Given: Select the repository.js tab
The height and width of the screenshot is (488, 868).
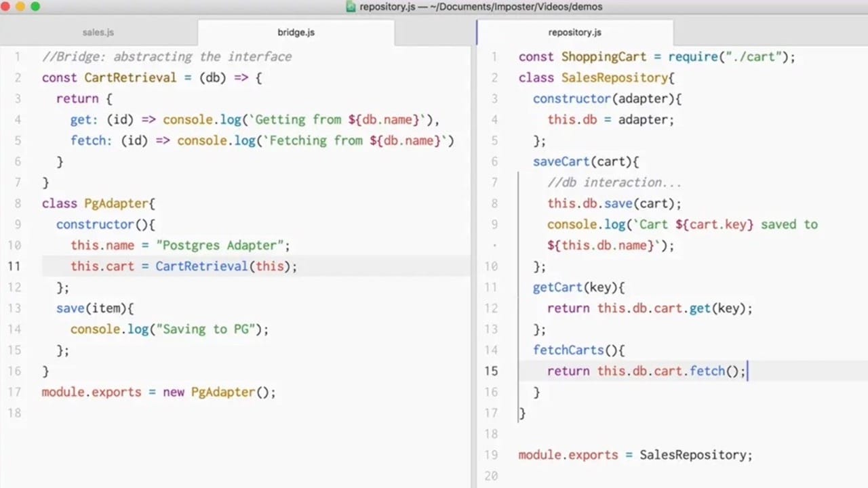Looking at the screenshot, I should [x=574, y=32].
